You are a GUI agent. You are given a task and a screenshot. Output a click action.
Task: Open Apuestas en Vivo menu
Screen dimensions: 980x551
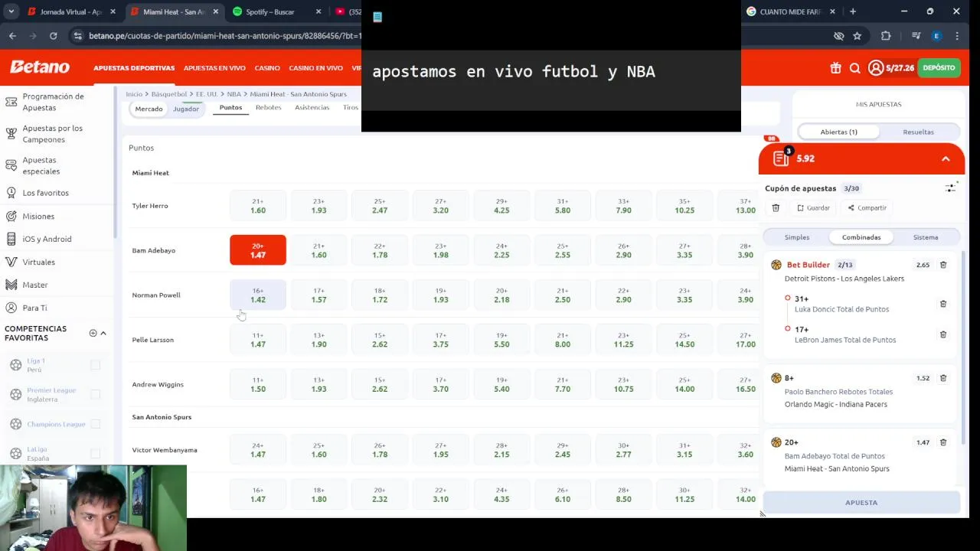click(214, 68)
